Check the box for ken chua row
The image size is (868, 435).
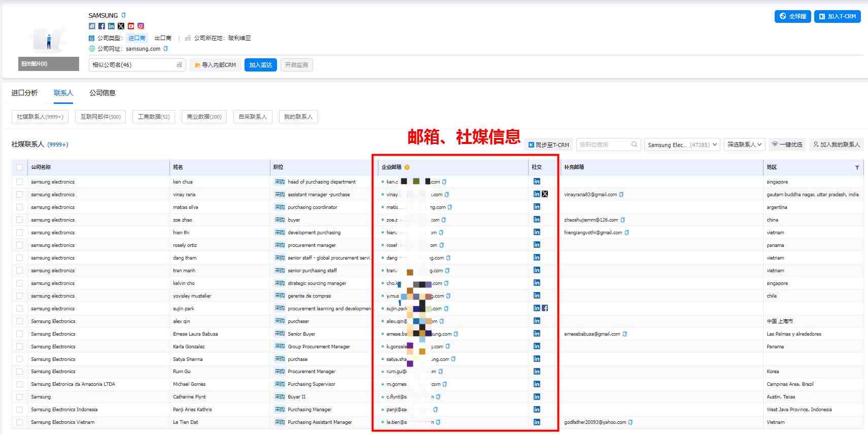click(19, 182)
